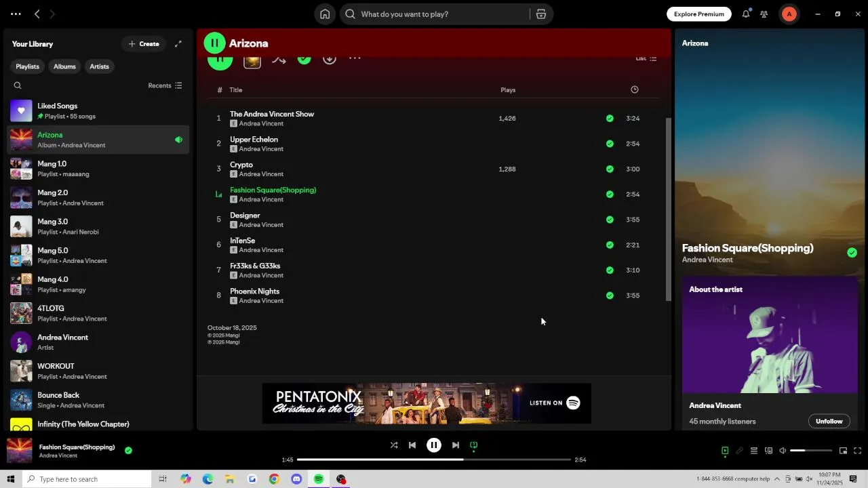
Task: Open the WORKOUT playlist
Action: click(x=99, y=371)
